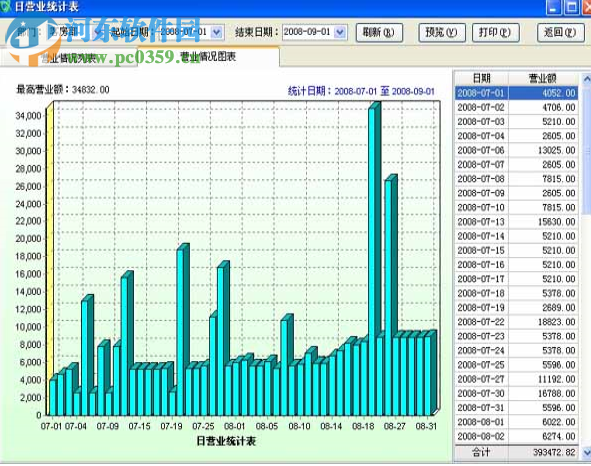Viewport: 591px width, 466px height.
Task: Open the end date 2008-09-01 dropdown arrow
Action: tap(340, 32)
